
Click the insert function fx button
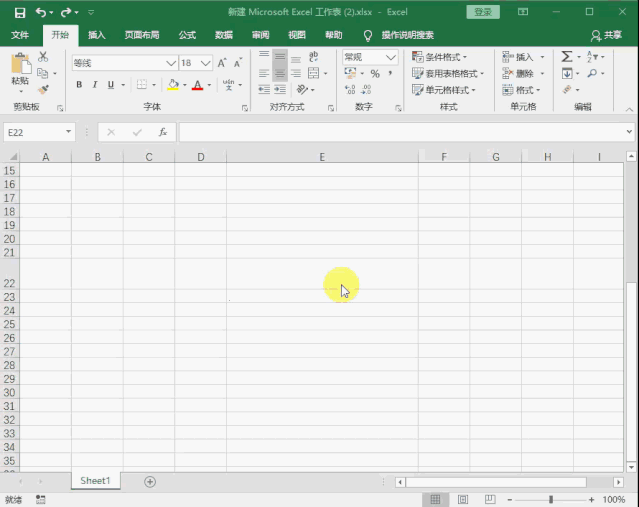pos(163,132)
